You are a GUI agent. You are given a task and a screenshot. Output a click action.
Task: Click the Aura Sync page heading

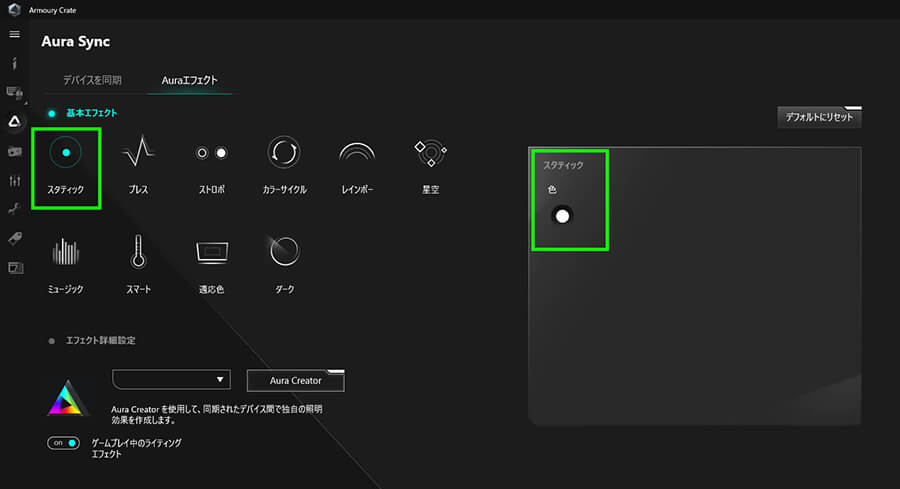coord(75,41)
